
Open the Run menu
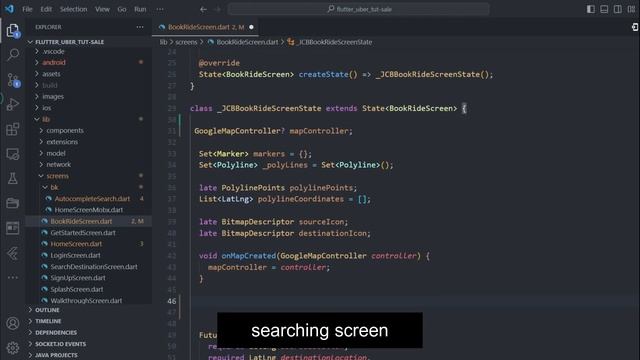click(140, 9)
